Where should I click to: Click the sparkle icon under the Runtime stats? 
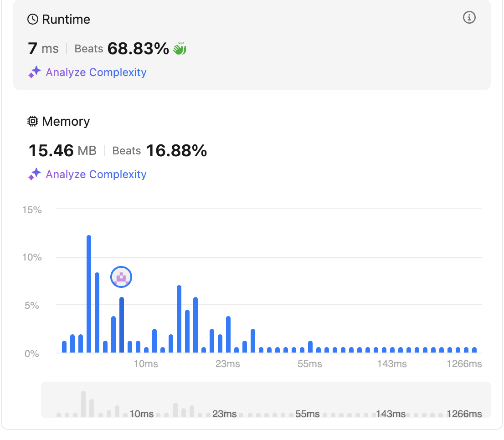click(x=35, y=72)
